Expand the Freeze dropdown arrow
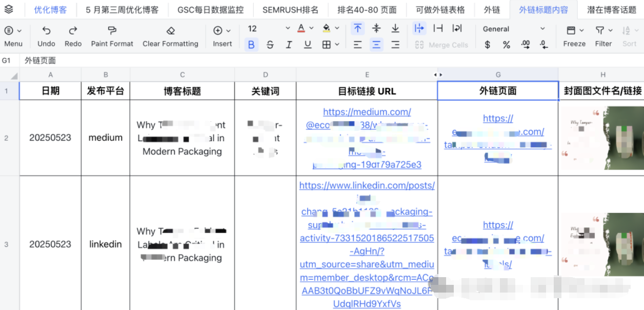Image resolution: width=644 pixels, height=310 pixels. (581, 30)
